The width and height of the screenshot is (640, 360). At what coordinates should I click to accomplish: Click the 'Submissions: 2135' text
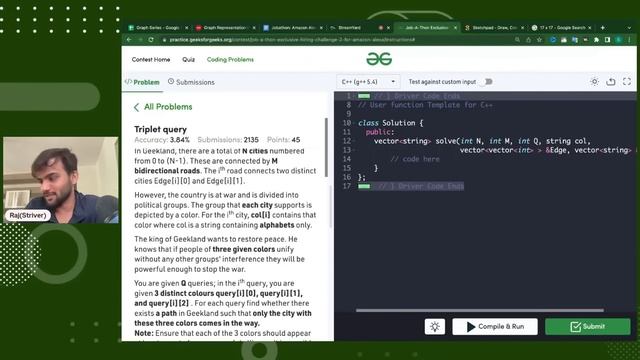point(228,140)
